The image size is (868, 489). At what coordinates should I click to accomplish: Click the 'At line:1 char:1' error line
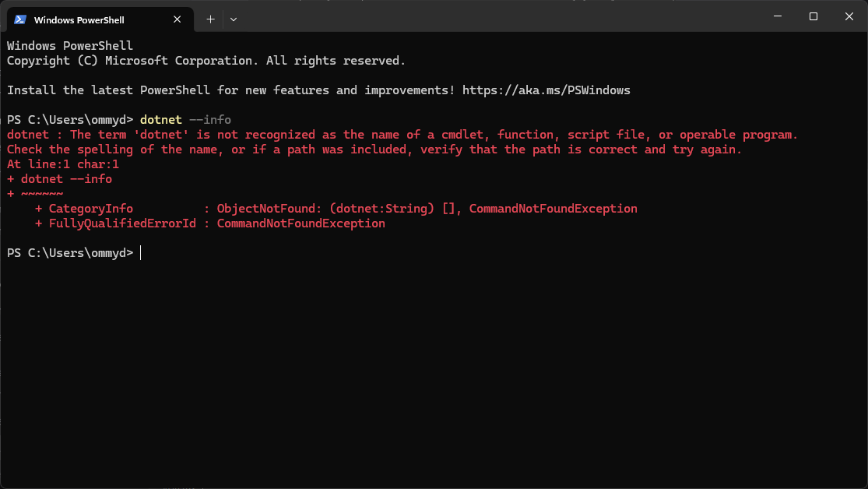click(62, 164)
